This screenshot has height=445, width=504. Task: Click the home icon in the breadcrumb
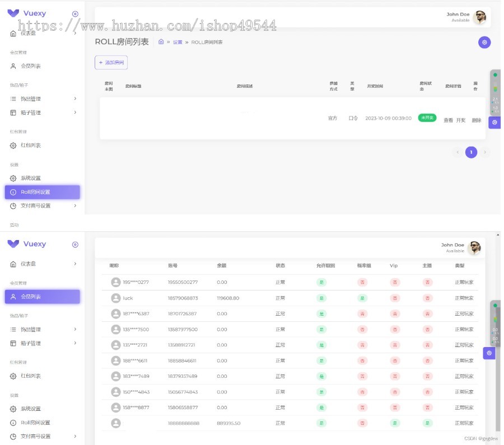pyautogui.click(x=161, y=42)
